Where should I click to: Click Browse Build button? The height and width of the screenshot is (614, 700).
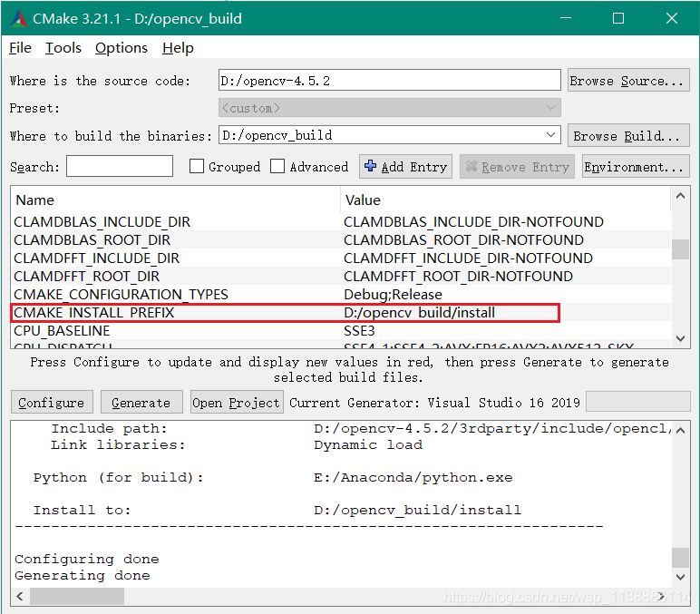[628, 135]
